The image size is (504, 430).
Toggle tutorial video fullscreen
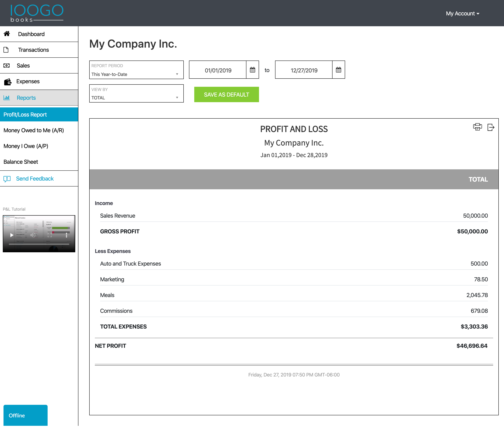click(x=50, y=235)
